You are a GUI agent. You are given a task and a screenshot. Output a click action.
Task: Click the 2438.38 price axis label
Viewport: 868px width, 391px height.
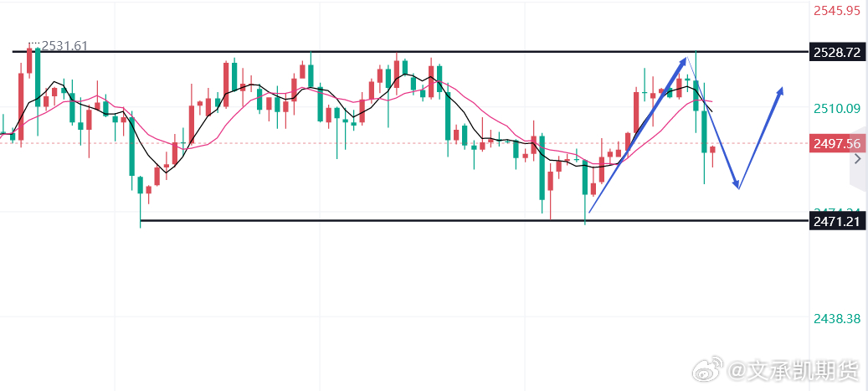[x=836, y=318]
